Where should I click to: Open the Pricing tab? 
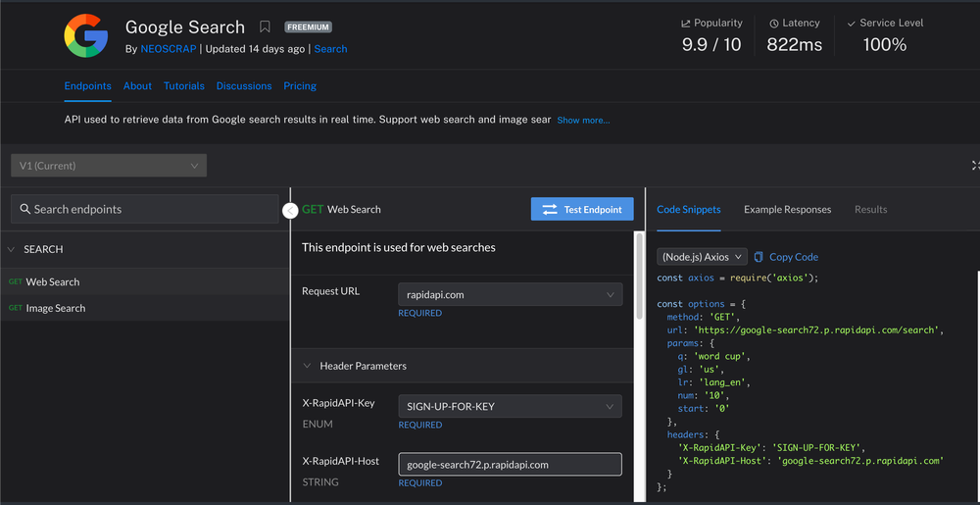point(300,86)
